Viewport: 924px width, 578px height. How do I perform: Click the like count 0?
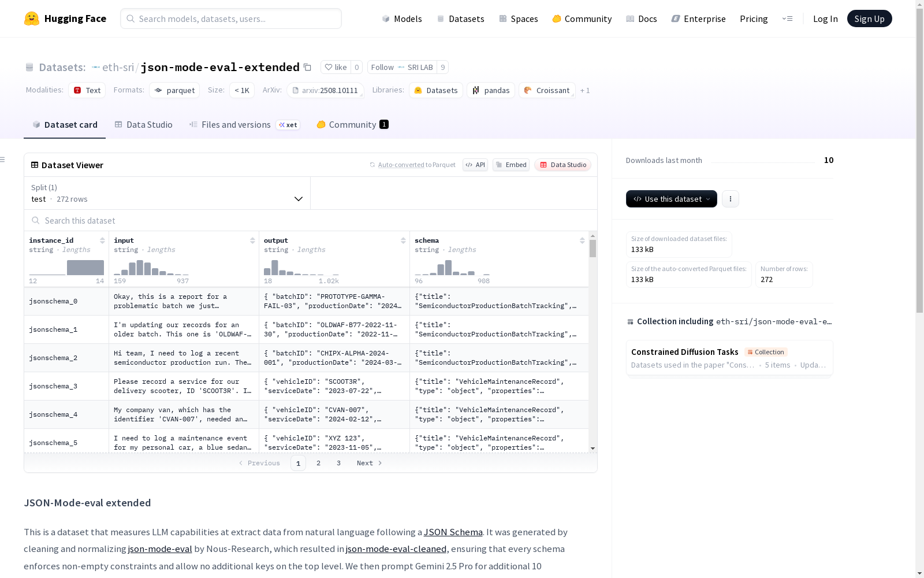[357, 67]
